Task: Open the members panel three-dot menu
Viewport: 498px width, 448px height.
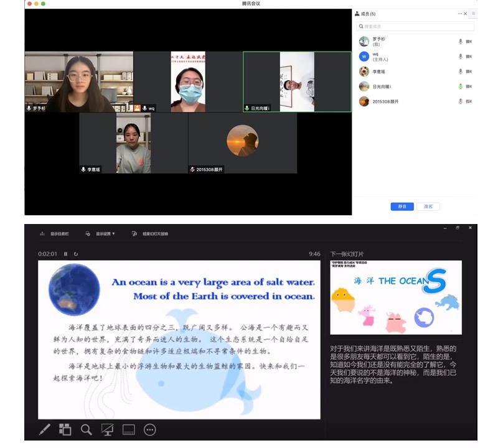Action: pyautogui.click(x=461, y=13)
